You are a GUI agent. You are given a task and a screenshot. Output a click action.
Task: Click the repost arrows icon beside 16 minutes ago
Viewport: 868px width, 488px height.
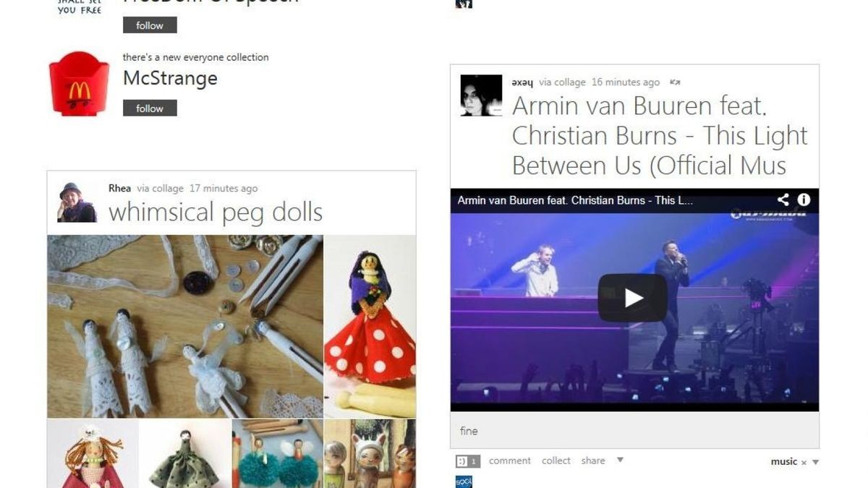click(x=675, y=82)
